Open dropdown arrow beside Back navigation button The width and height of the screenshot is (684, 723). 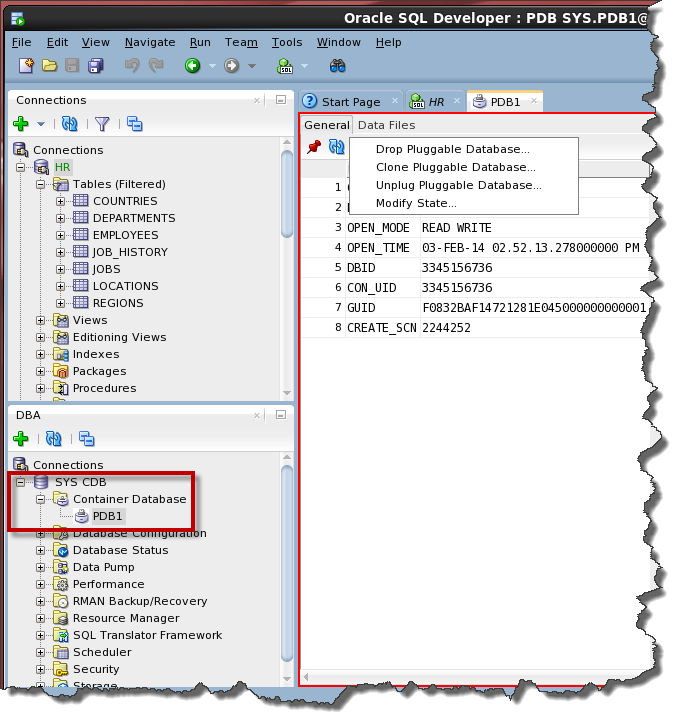tap(212, 66)
